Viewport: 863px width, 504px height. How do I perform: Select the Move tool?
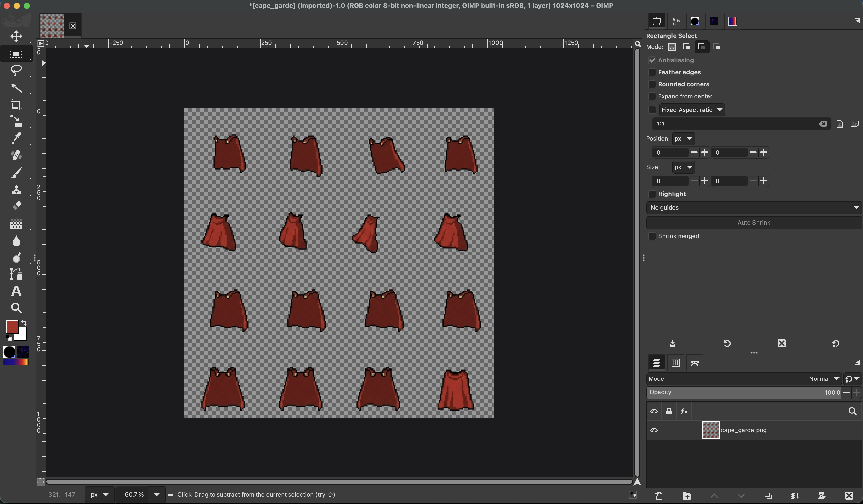(x=16, y=37)
